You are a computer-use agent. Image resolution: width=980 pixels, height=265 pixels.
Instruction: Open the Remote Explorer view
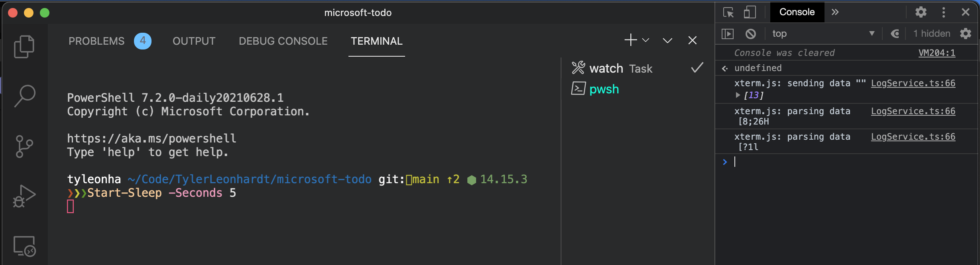point(24,246)
